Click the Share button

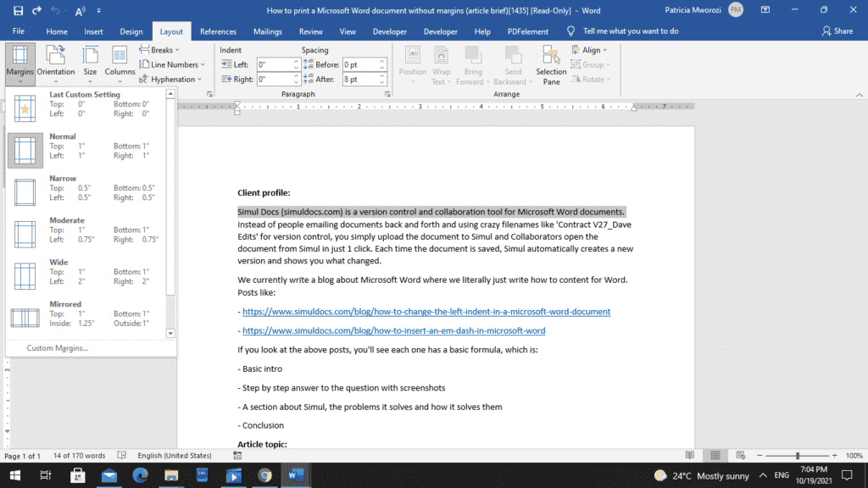click(x=837, y=31)
